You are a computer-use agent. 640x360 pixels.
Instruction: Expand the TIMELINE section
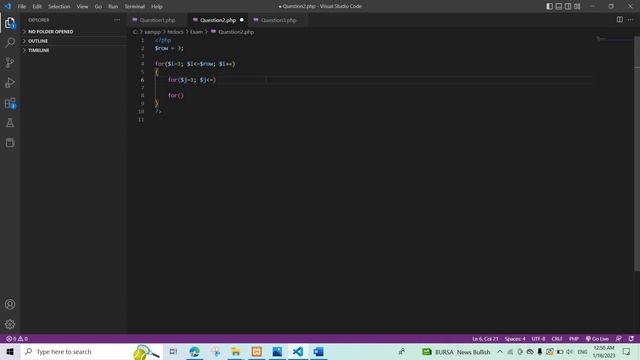tap(74, 50)
